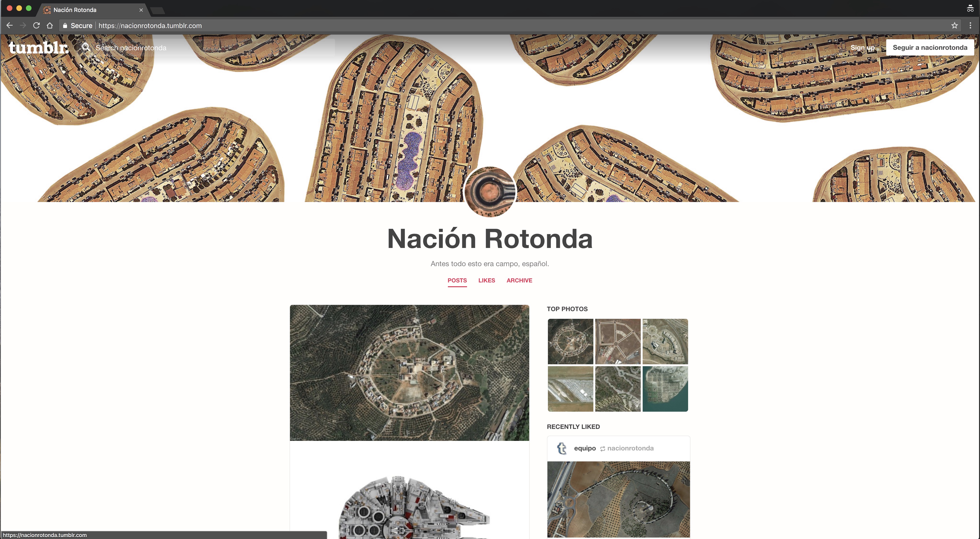This screenshot has height=539, width=980.
Task: Open the top photo of radial empty streets
Action: (x=618, y=342)
